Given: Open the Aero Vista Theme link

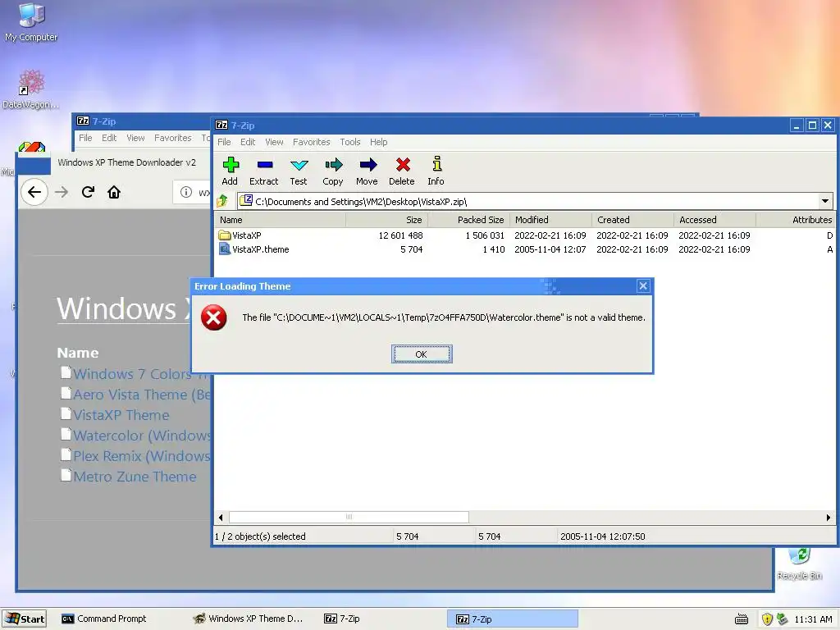Looking at the screenshot, I should tap(142, 395).
